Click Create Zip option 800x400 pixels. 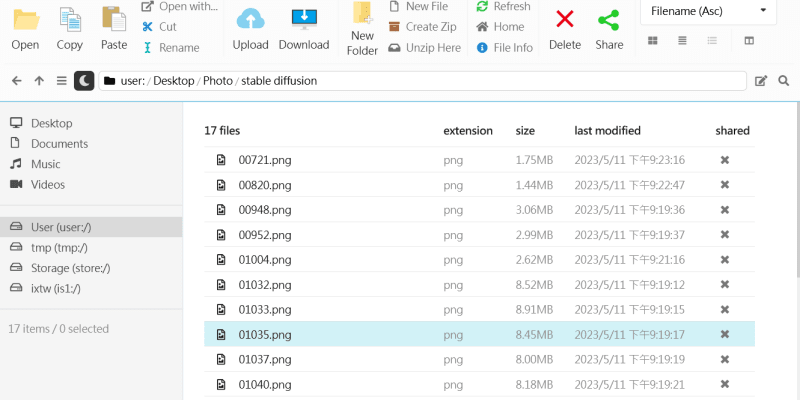click(422, 27)
